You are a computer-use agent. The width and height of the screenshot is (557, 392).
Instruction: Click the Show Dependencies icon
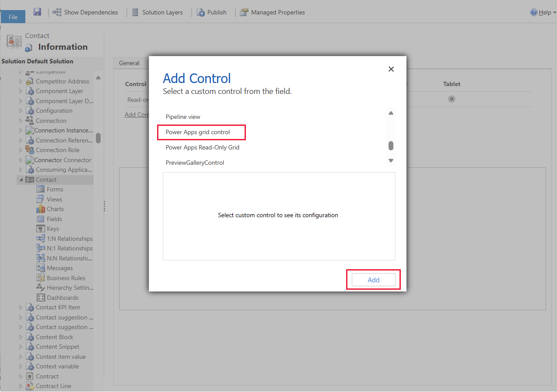[57, 12]
